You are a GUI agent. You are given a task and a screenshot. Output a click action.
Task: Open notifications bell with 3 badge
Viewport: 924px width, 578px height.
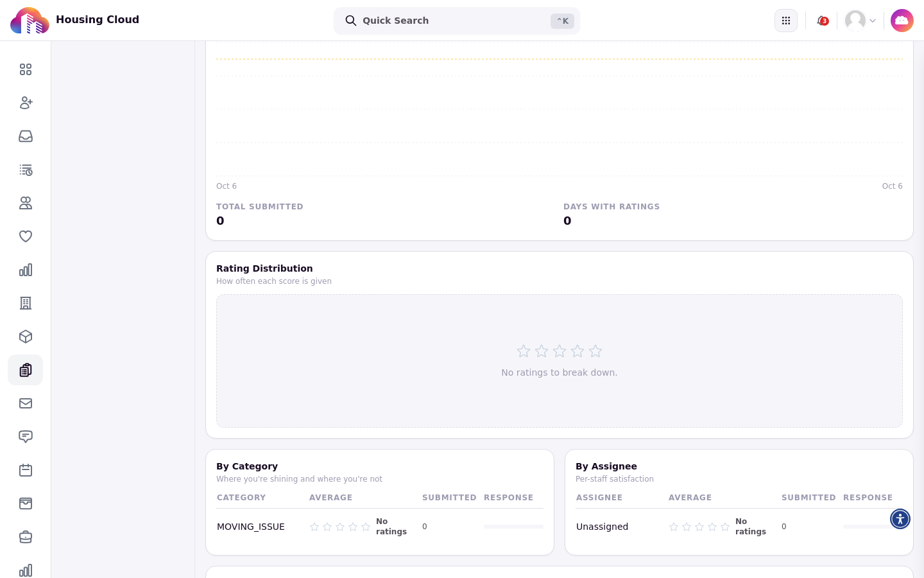(822, 21)
